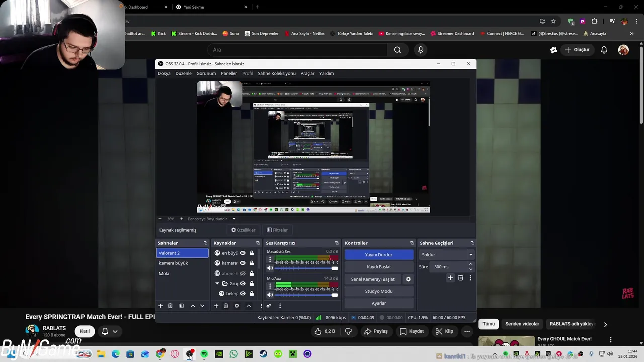The width and height of the screenshot is (644, 362).
Task: Toggle visibility of the belerş source
Action: 243,294
